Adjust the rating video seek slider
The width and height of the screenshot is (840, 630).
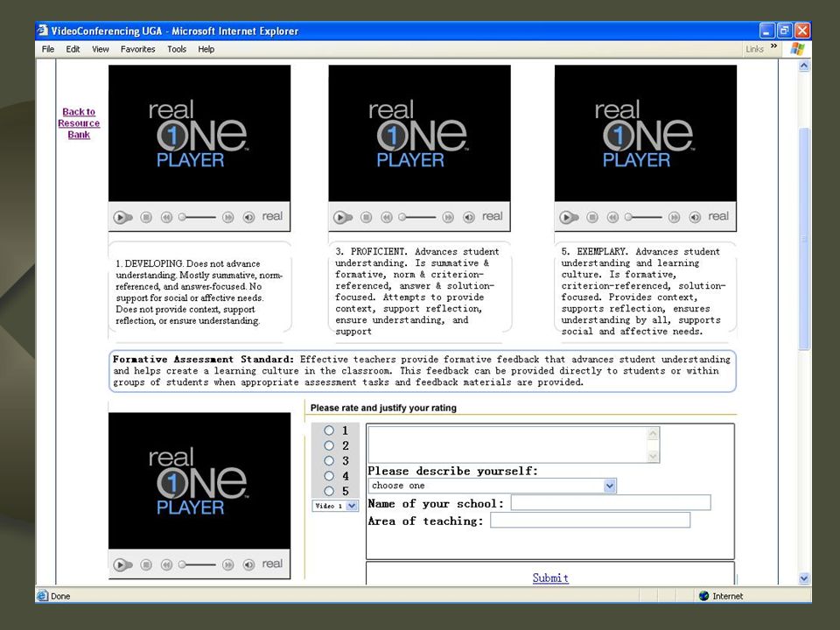197,564
